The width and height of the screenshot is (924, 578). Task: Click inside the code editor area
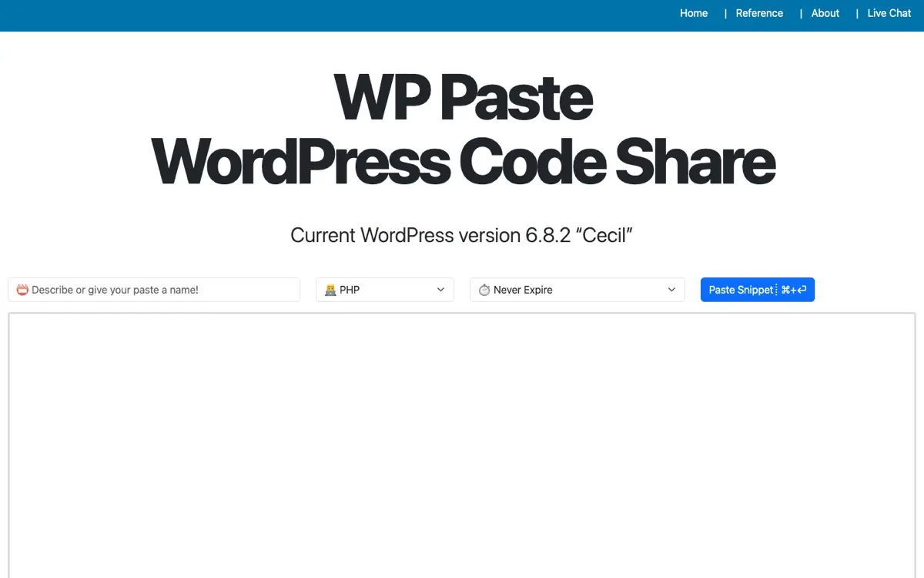point(462,445)
